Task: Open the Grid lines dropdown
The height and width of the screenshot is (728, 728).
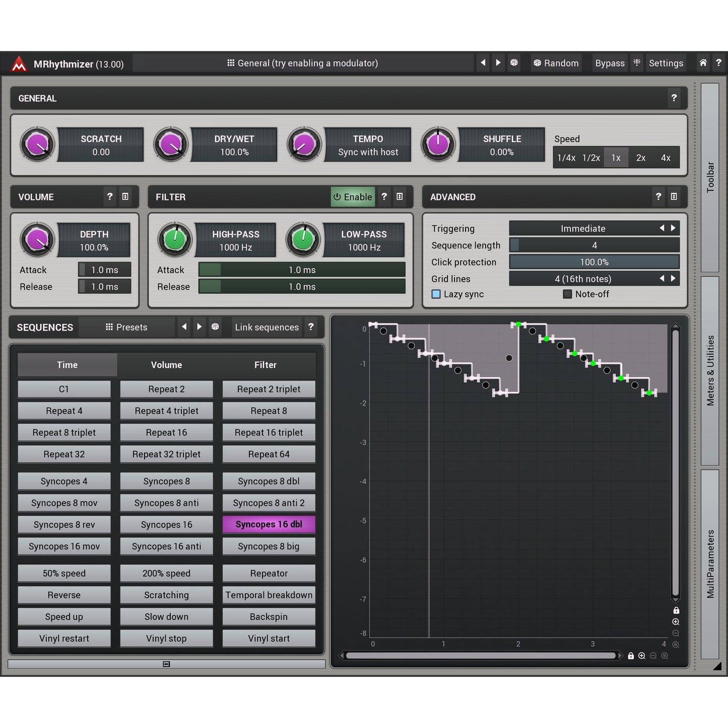Action: [x=583, y=279]
